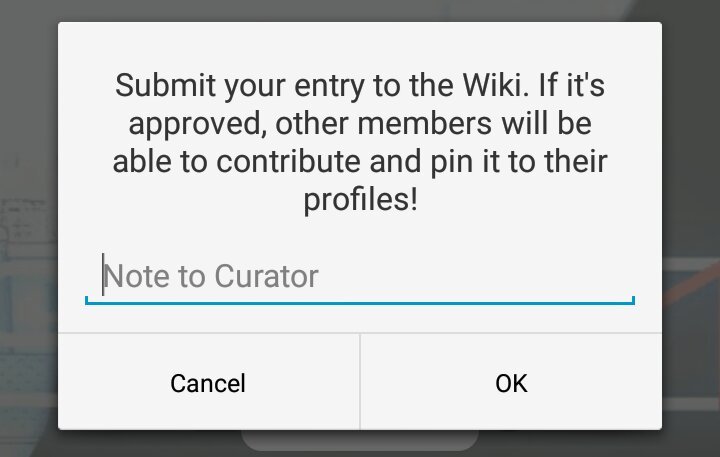Click the word 'Wiki' in the message
720x457 pixels.
pyautogui.click(x=491, y=85)
